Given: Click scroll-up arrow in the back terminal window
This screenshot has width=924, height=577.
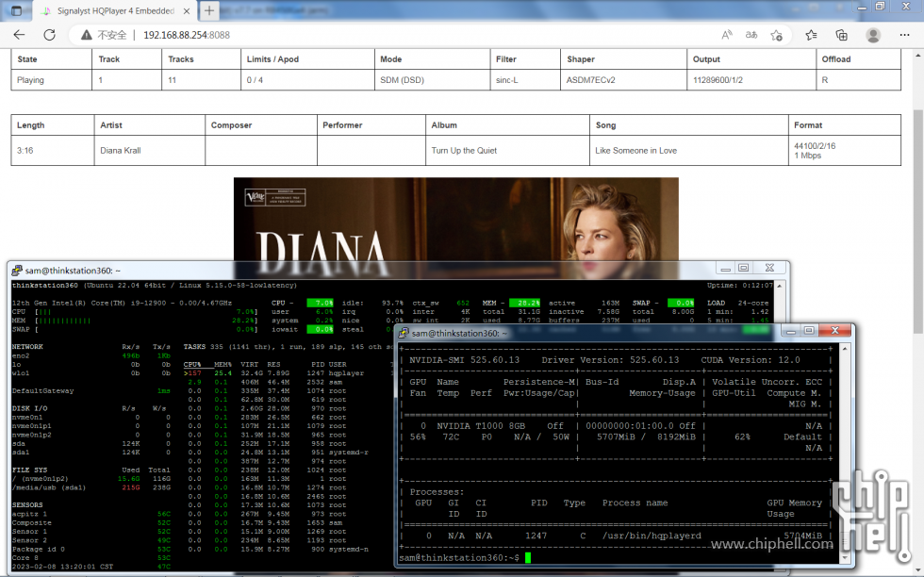Looking at the screenshot, I should tap(780, 286).
